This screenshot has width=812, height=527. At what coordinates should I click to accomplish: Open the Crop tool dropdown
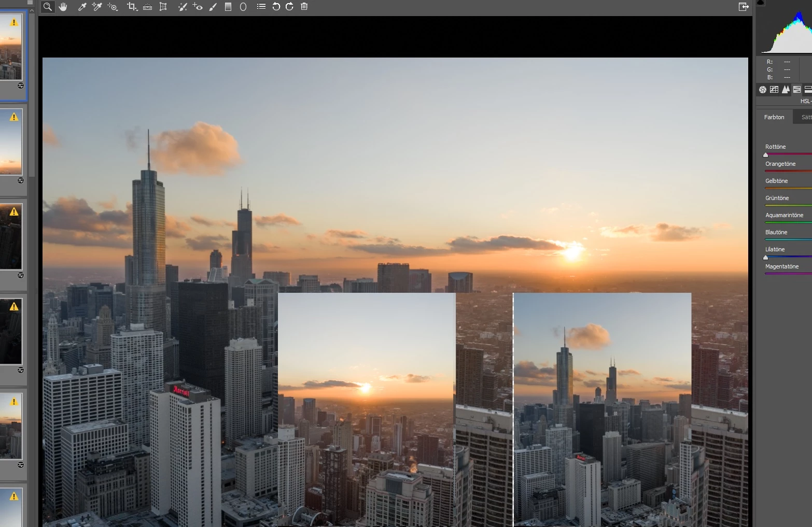click(132, 7)
